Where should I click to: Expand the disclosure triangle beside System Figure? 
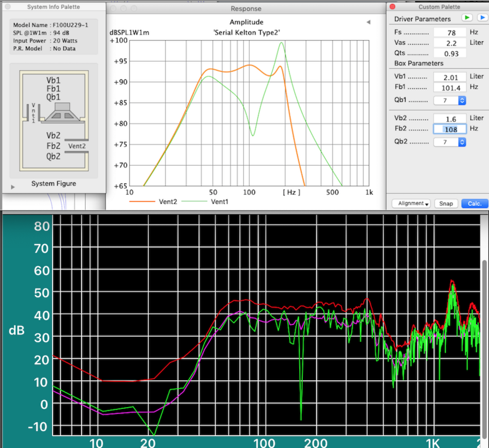13,187
